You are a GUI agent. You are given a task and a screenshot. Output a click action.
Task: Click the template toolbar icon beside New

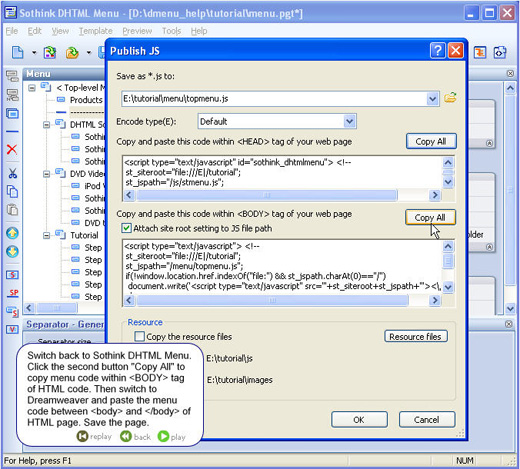pos(50,53)
